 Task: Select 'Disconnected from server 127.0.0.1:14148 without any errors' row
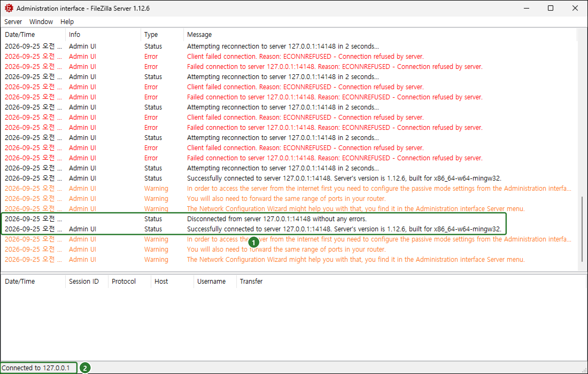point(289,219)
